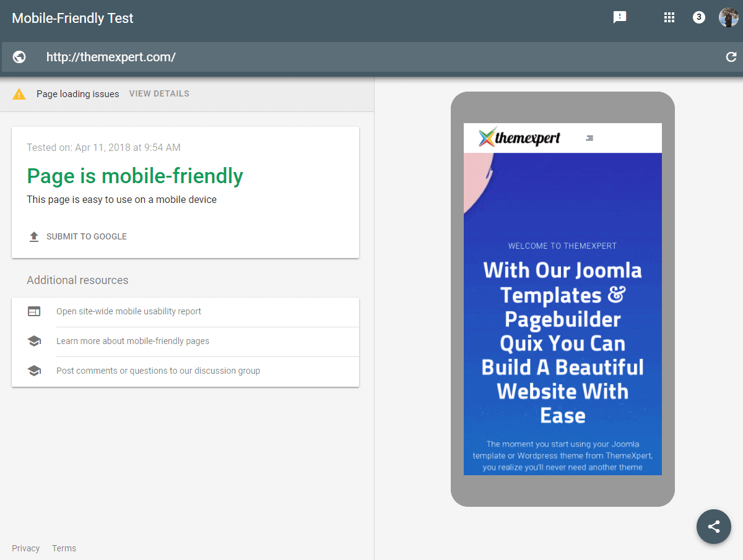The width and height of the screenshot is (743, 560).
Task: Click the send feedback icon
Action: 619,17
